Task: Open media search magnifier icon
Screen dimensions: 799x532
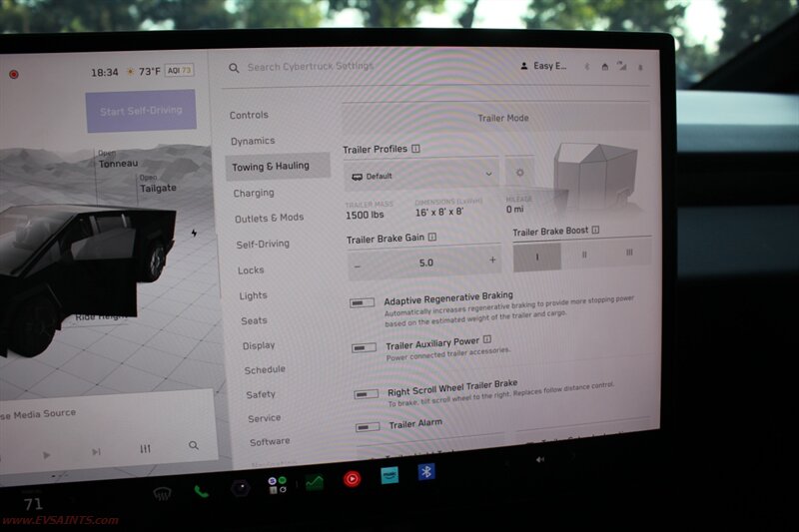Action: [194, 445]
